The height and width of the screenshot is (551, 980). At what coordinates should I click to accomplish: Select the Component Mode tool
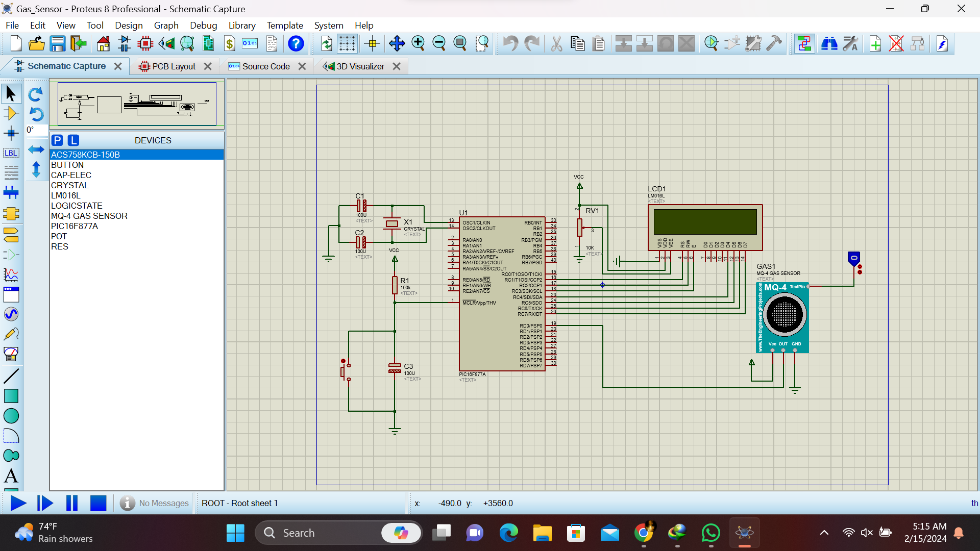tap(11, 113)
